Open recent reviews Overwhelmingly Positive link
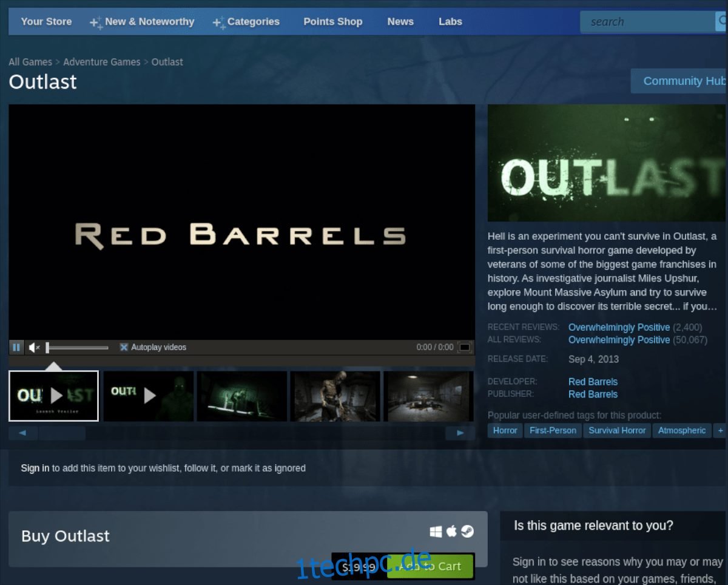Viewport: 728px width, 585px height. click(619, 327)
